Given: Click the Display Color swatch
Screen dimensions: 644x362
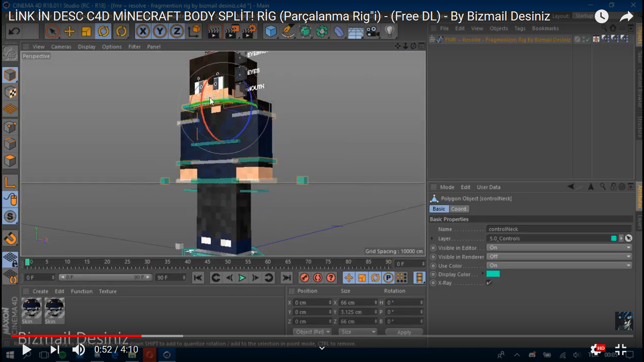Looking at the screenshot, I should click(x=493, y=274).
